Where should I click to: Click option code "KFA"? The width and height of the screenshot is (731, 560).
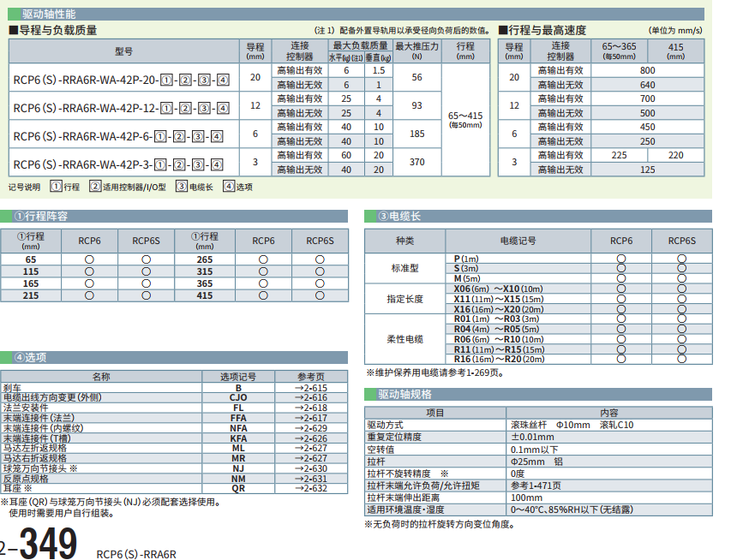click(238, 438)
